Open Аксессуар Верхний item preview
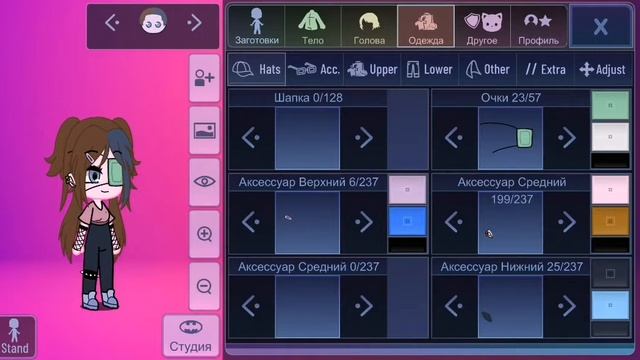This screenshot has width=640, height=360. 307,222
